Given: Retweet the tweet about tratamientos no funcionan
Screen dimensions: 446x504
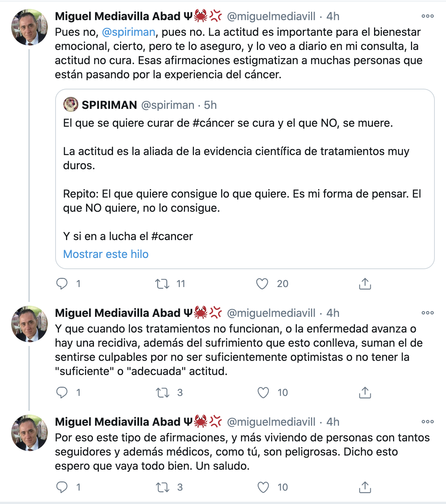Looking at the screenshot, I should [163, 393].
